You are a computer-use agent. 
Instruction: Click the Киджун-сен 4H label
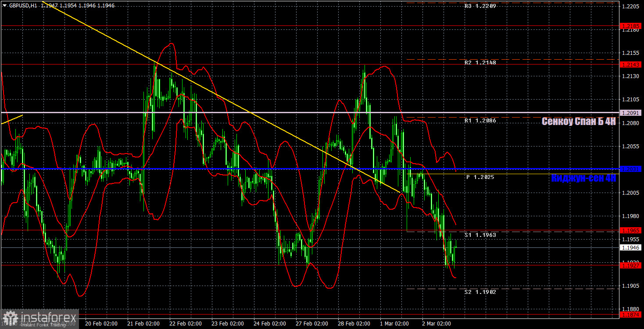point(583,178)
